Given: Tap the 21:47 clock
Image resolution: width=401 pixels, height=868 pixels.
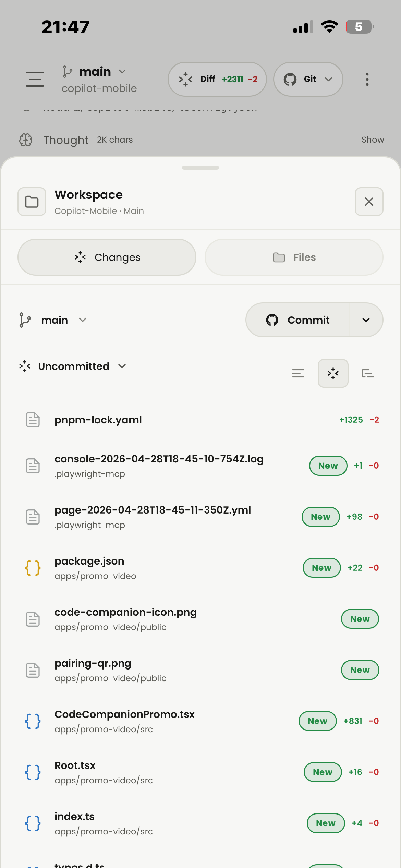Looking at the screenshot, I should pyautogui.click(x=65, y=27).
